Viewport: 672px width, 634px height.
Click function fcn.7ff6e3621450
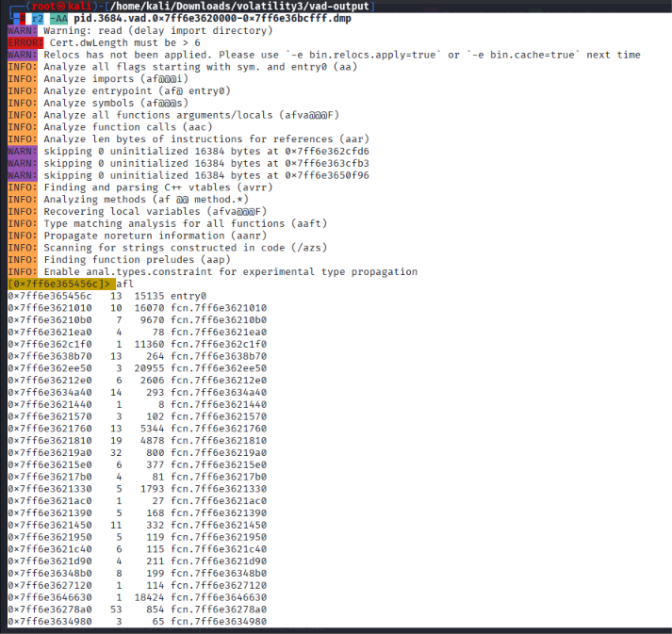(219, 525)
